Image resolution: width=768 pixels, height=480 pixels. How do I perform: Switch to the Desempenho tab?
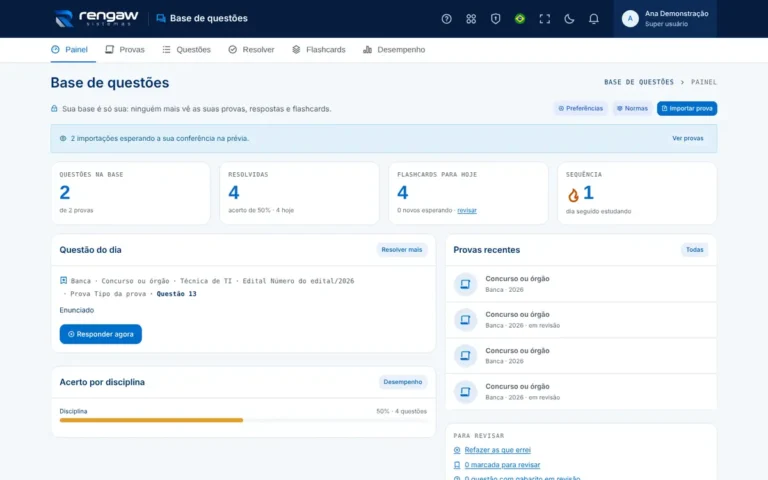pyautogui.click(x=394, y=49)
